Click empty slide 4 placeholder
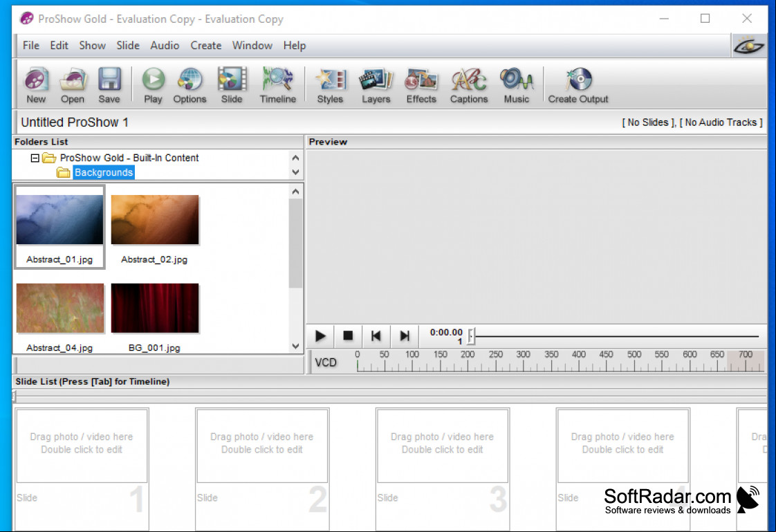 pyautogui.click(x=622, y=446)
